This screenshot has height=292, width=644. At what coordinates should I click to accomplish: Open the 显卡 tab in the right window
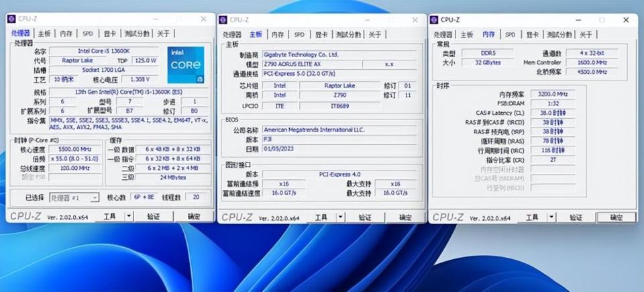[x=532, y=34]
